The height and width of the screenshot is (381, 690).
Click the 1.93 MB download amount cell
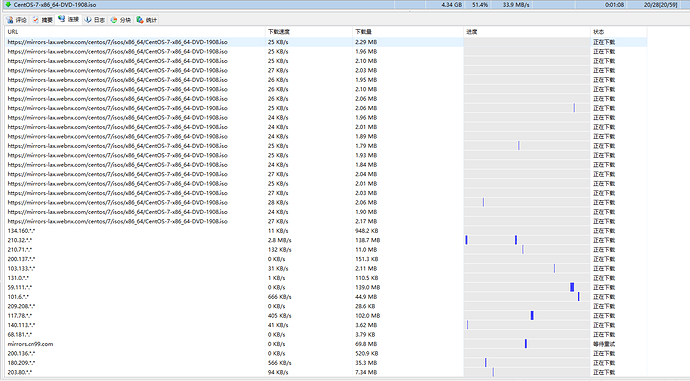[x=366, y=155]
